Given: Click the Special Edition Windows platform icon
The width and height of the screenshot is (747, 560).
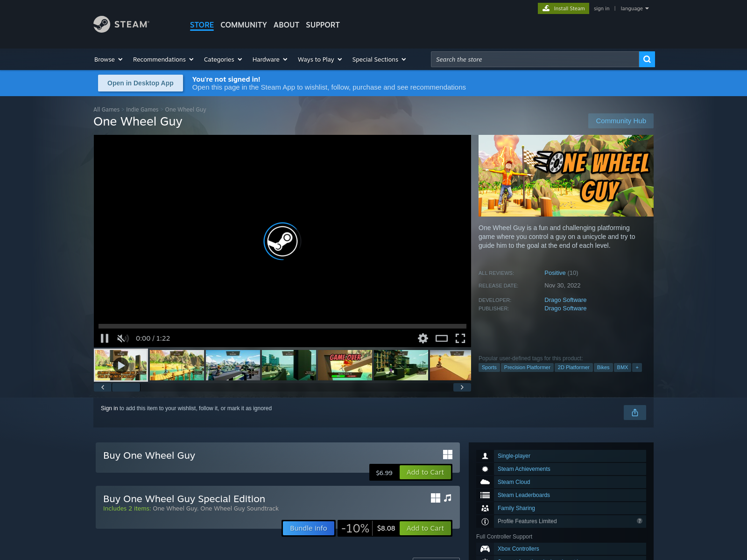Looking at the screenshot, I should pos(436,498).
